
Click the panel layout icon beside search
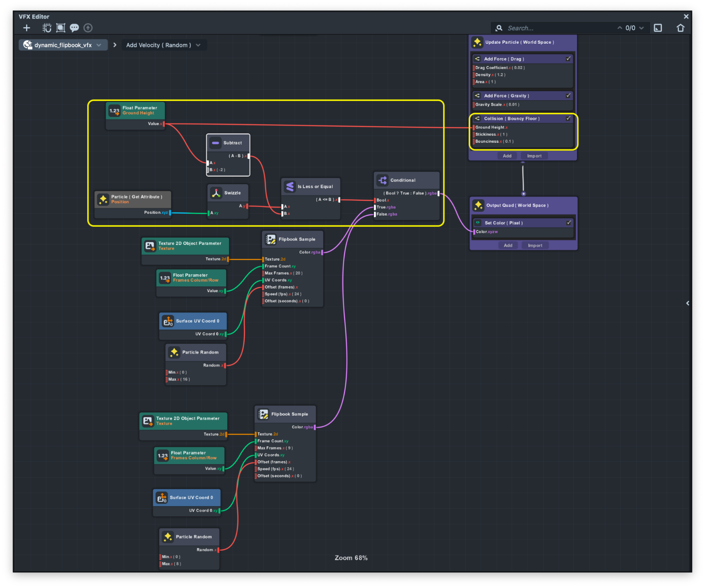click(x=658, y=28)
